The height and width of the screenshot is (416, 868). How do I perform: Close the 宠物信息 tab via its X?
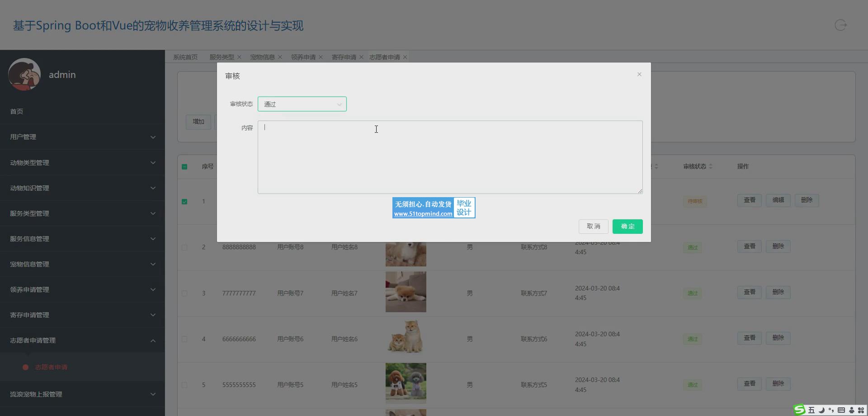(x=280, y=57)
